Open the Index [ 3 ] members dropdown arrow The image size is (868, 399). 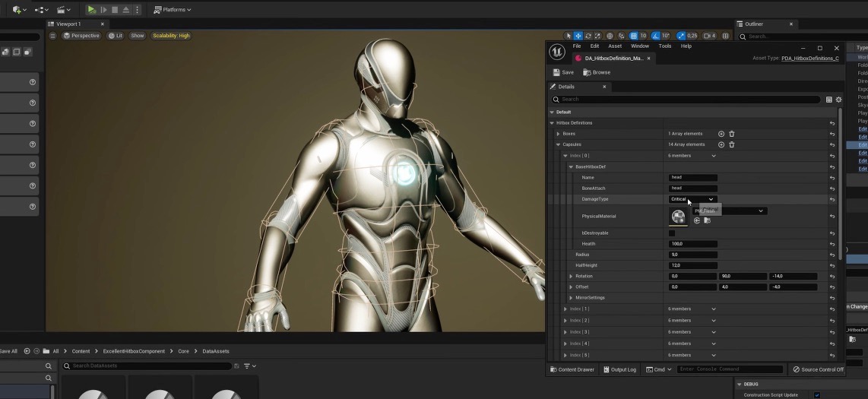pos(714,332)
